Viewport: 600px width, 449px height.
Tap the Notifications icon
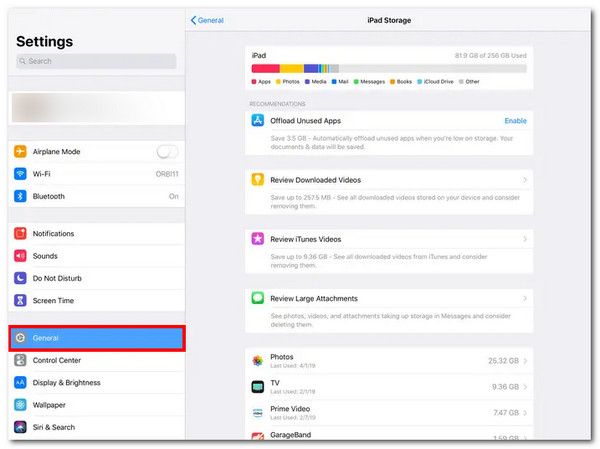pos(20,233)
